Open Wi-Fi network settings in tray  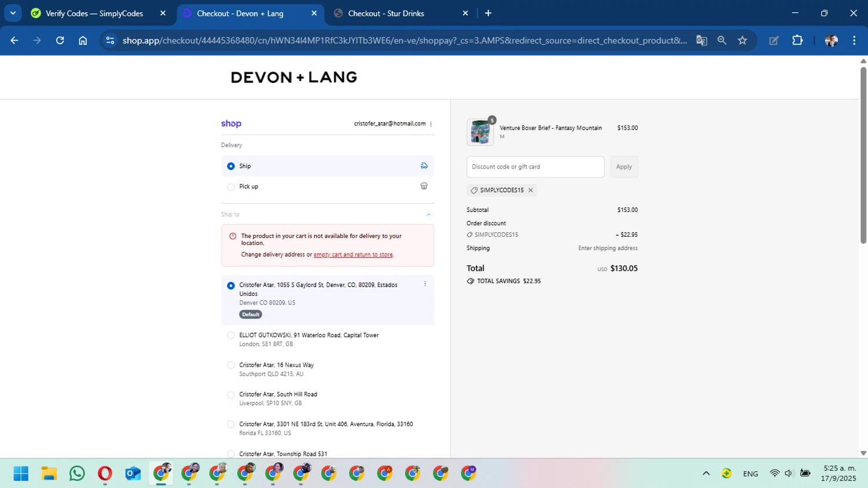[x=774, y=474]
